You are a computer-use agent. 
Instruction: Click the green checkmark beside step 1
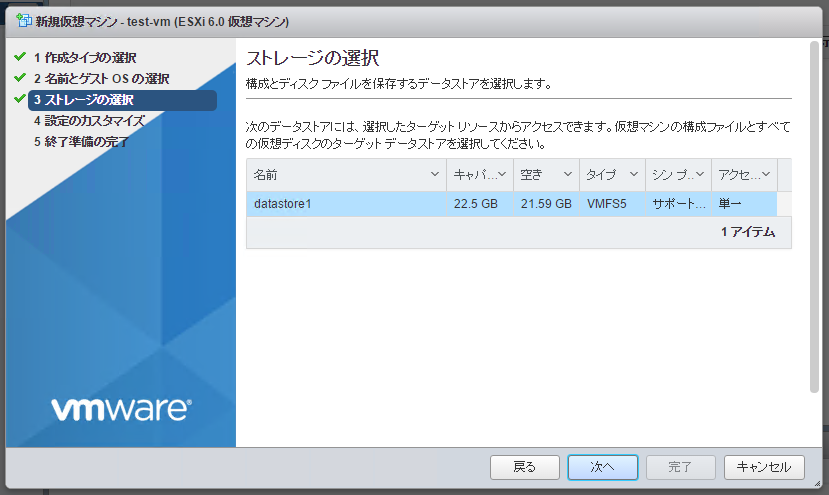pyautogui.click(x=20, y=56)
